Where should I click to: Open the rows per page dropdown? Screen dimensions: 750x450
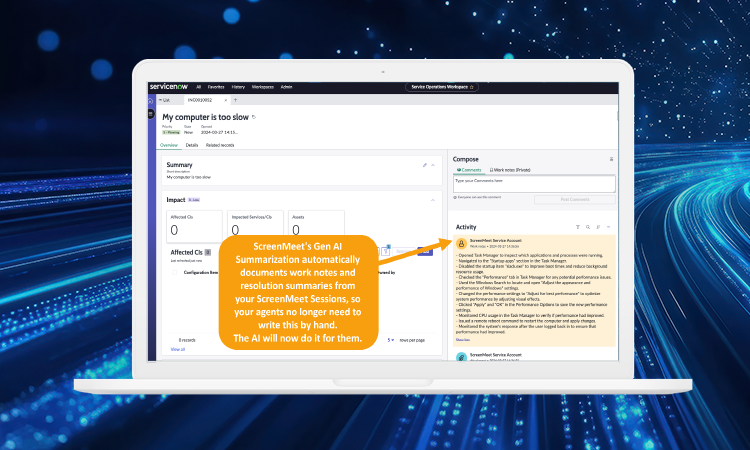tap(391, 340)
